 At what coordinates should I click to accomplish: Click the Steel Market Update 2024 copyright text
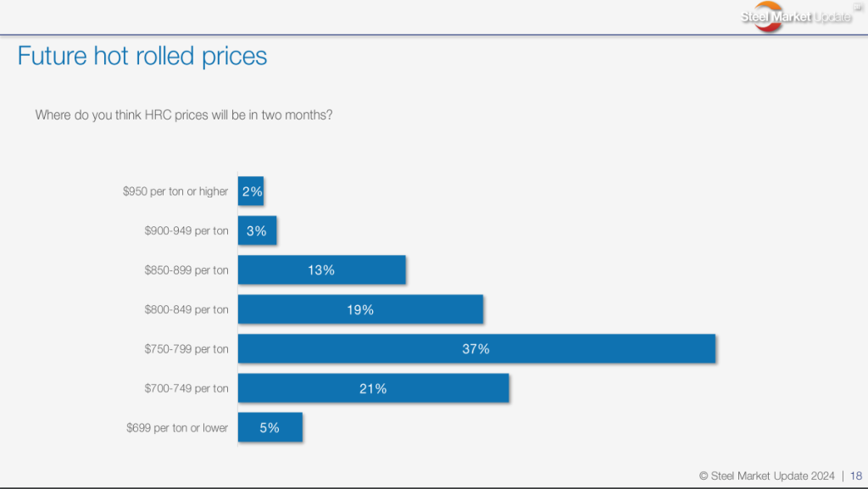pos(767,475)
